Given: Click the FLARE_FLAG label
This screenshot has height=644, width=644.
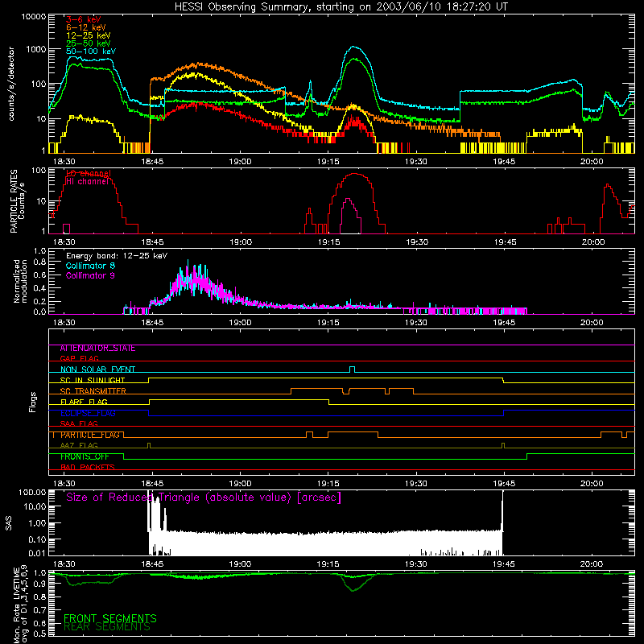Looking at the screenshot, I should (84, 402).
